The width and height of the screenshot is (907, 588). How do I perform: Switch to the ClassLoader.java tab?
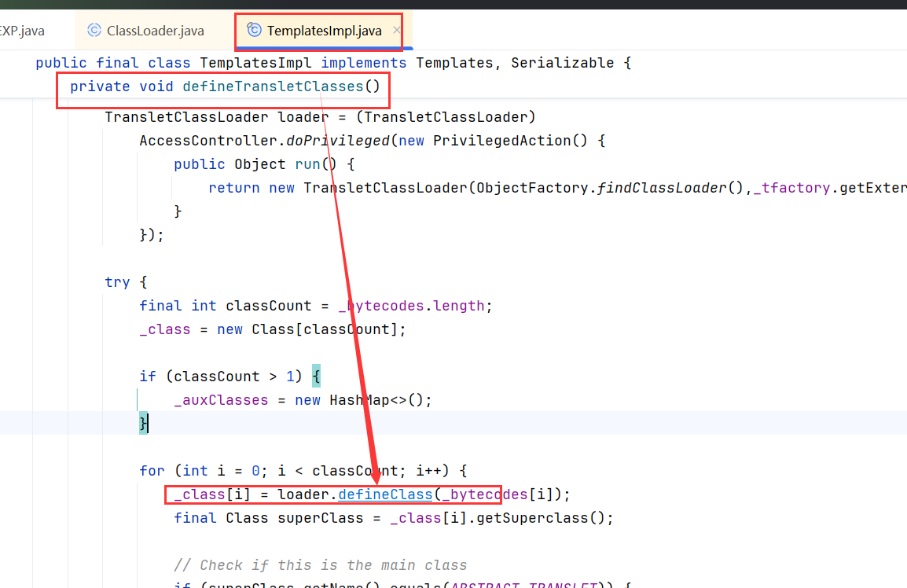(155, 31)
